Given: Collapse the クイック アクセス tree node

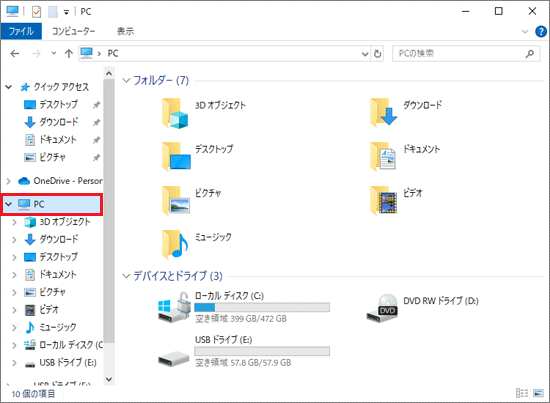Looking at the screenshot, I should [9, 87].
